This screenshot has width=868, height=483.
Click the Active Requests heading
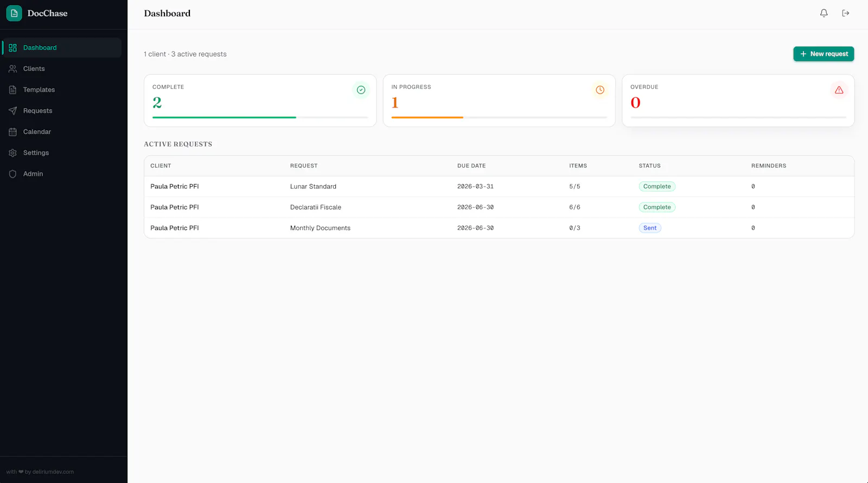178,144
